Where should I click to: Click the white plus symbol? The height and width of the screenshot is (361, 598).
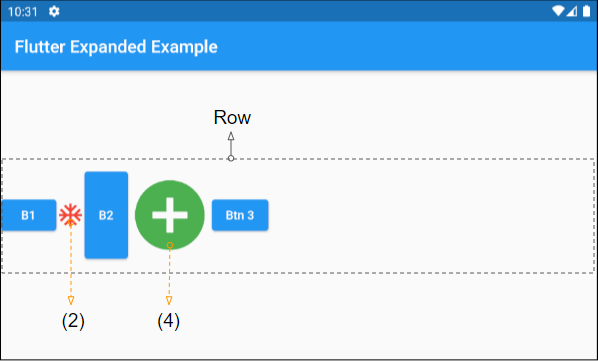[170, 215]
